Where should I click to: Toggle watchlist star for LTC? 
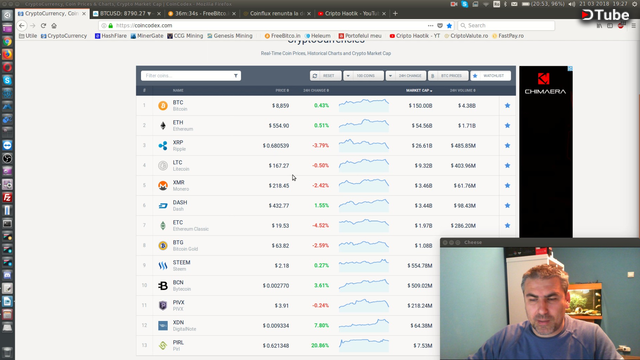pyautogui.click(x=507, y=166)
